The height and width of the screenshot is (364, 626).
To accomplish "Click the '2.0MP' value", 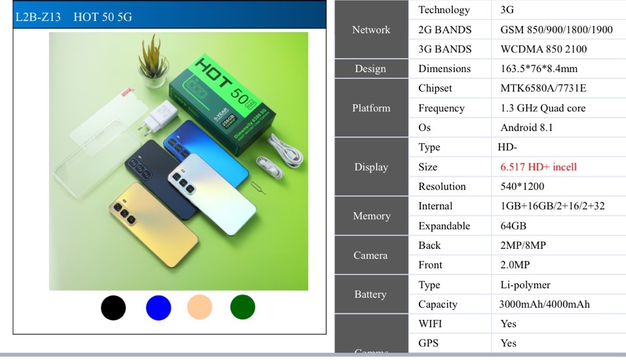I will click(x=515, y=264).
